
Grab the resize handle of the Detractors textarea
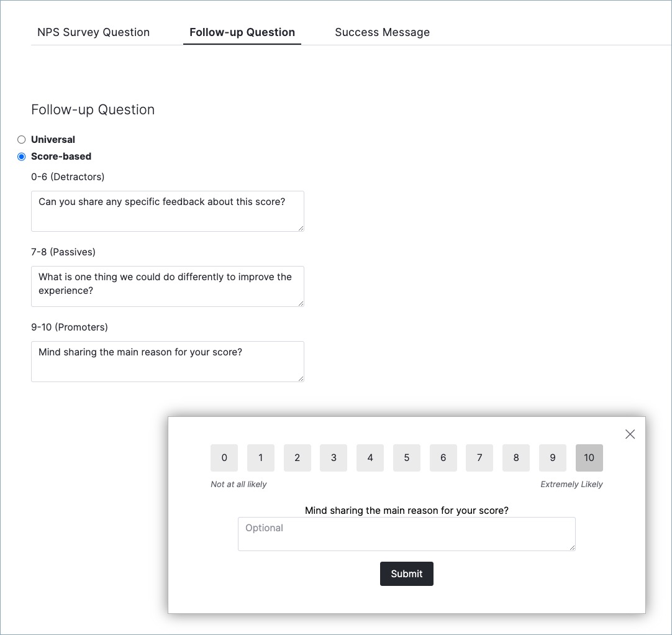tap(301, 229)
